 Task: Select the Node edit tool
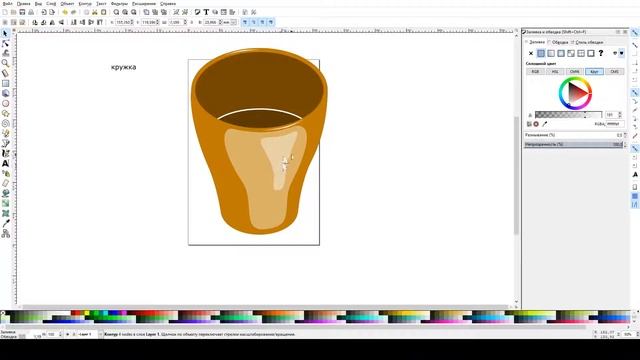point(5,43)
